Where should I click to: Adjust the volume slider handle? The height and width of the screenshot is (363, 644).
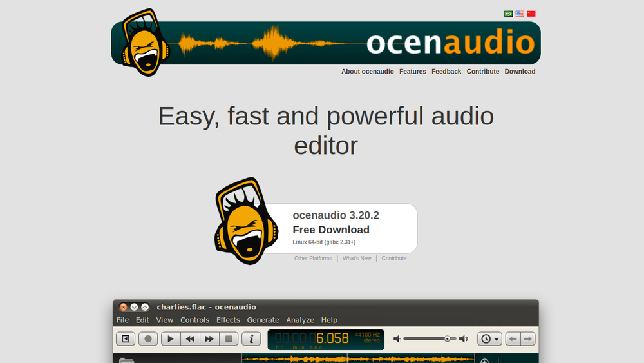[448, 338]
